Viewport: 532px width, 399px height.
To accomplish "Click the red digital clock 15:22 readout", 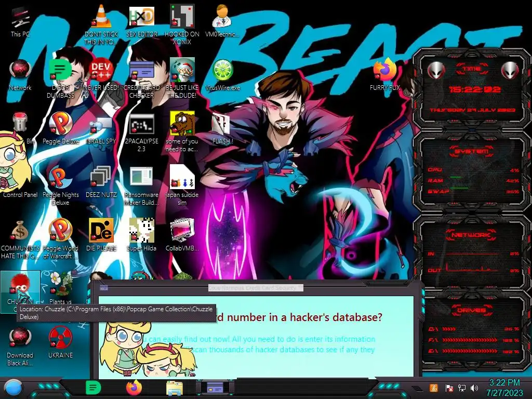I will click(x=474, y=89).
